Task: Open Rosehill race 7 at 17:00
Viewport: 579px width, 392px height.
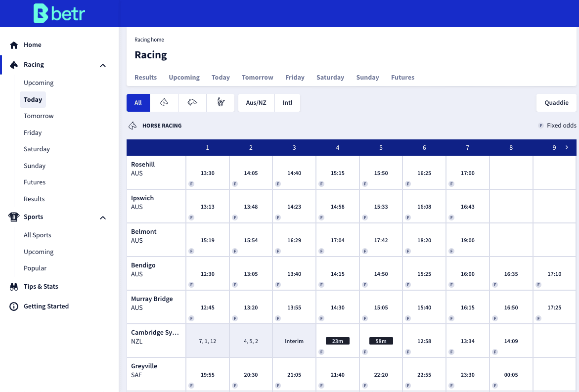Action: coord(468,173)
